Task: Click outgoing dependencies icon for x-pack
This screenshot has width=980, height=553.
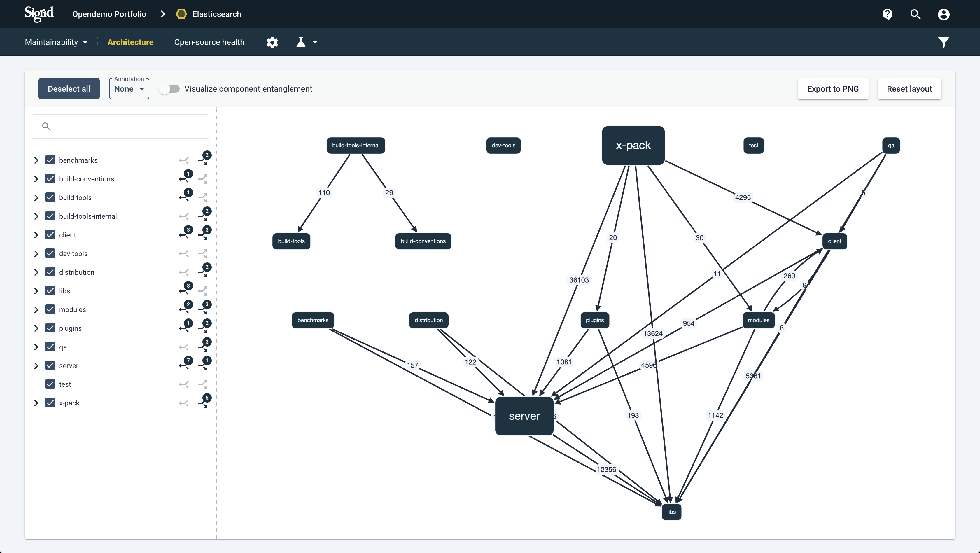Action: click(204, 402)
